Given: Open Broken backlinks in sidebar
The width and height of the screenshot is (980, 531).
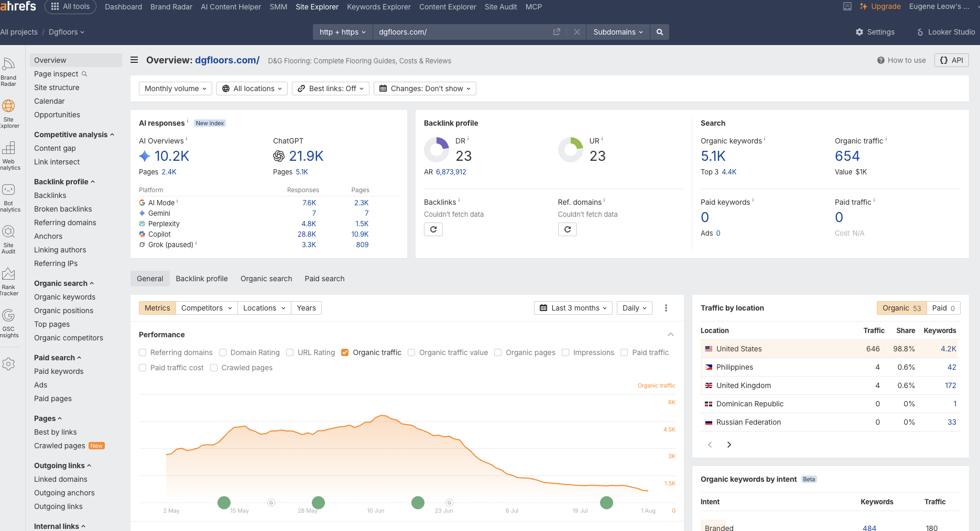Looking at the screenshot, I should [63, 209].
